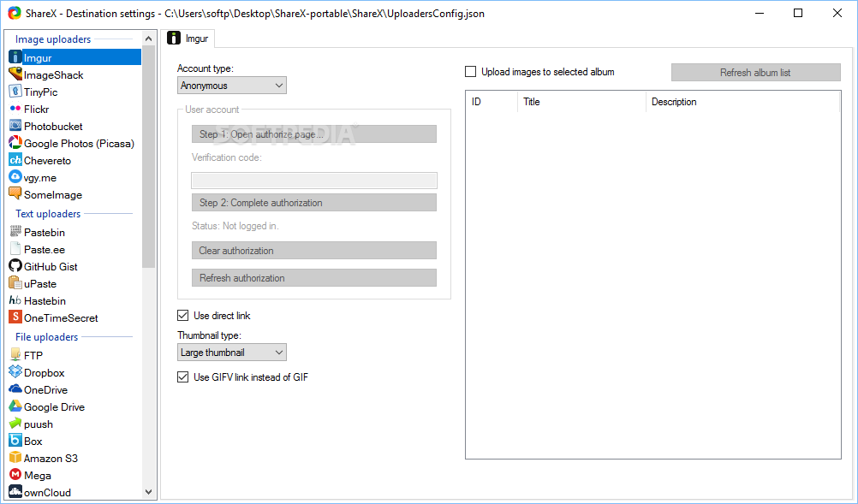Select the Imgur uploader icon in the list
This screenshot has height=504, width=858.
tap(15, 57)
